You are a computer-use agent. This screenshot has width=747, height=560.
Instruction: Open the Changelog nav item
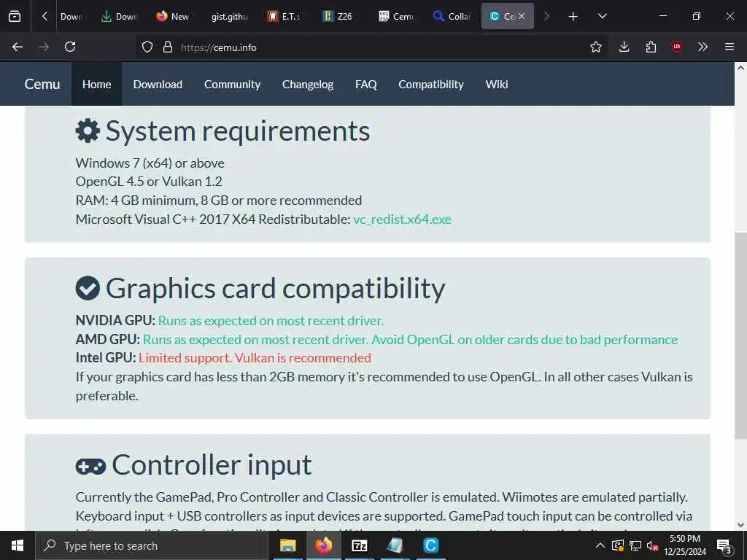308,85
